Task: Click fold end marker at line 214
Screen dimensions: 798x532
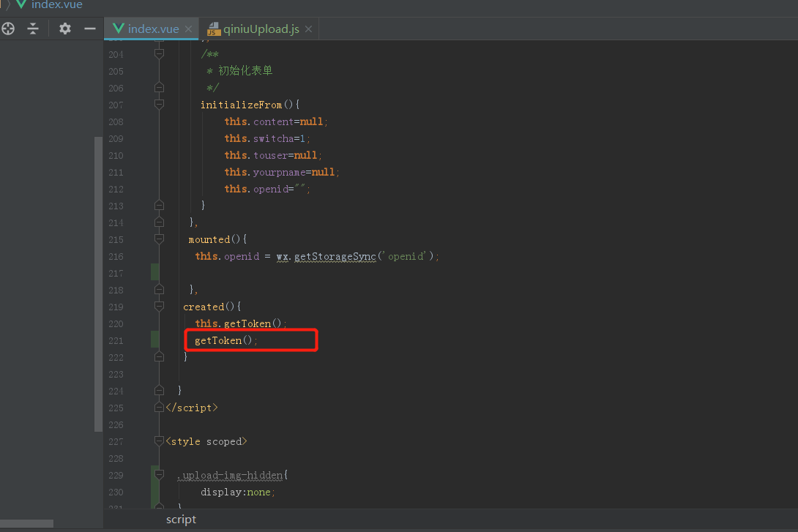Action: [x=159, y=222]
